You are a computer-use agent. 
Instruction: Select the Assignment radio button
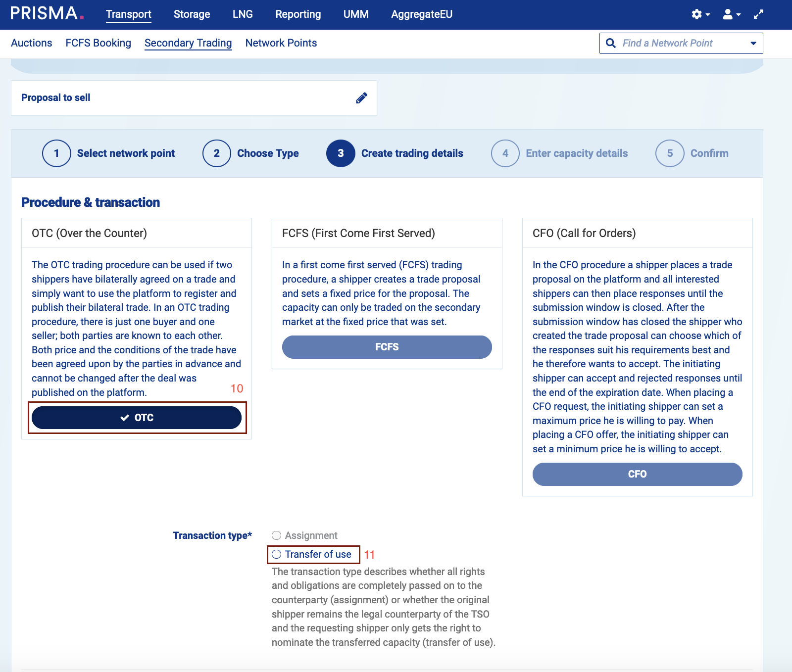[x=277, y=535]
